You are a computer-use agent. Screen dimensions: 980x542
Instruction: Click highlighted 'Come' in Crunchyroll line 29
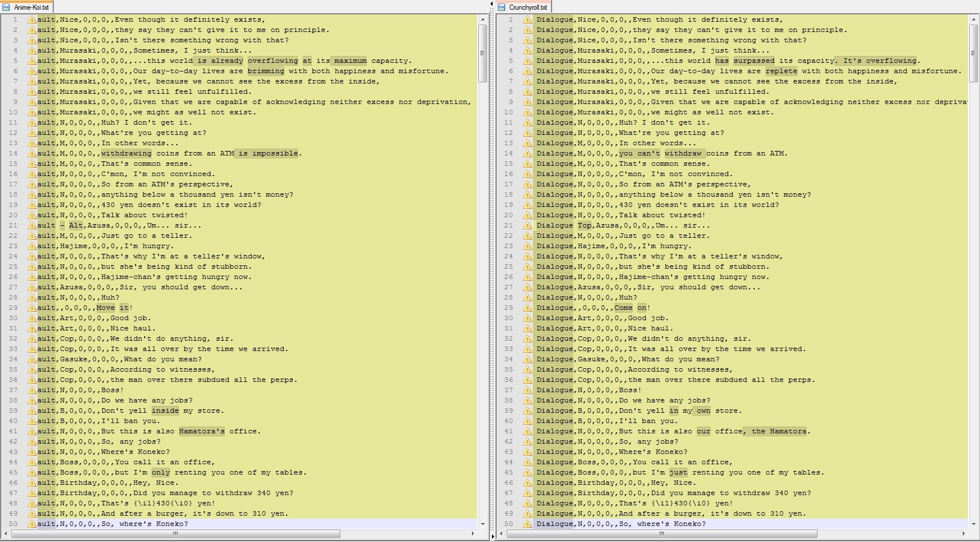(x=624, y=308)
